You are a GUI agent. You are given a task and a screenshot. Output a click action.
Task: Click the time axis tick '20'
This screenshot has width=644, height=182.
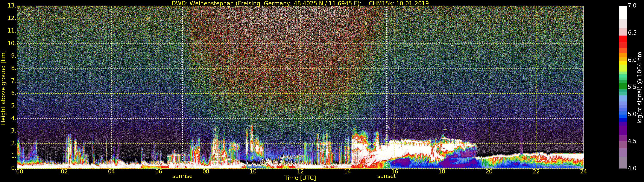[489, 171]
